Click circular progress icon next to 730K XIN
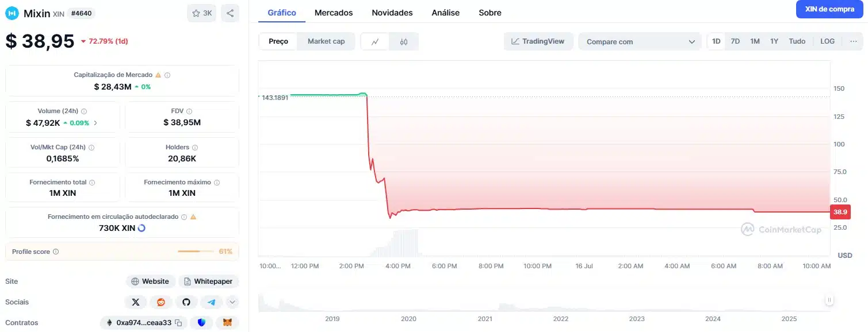This screenshot has width=868, height=332. (142, 228)
